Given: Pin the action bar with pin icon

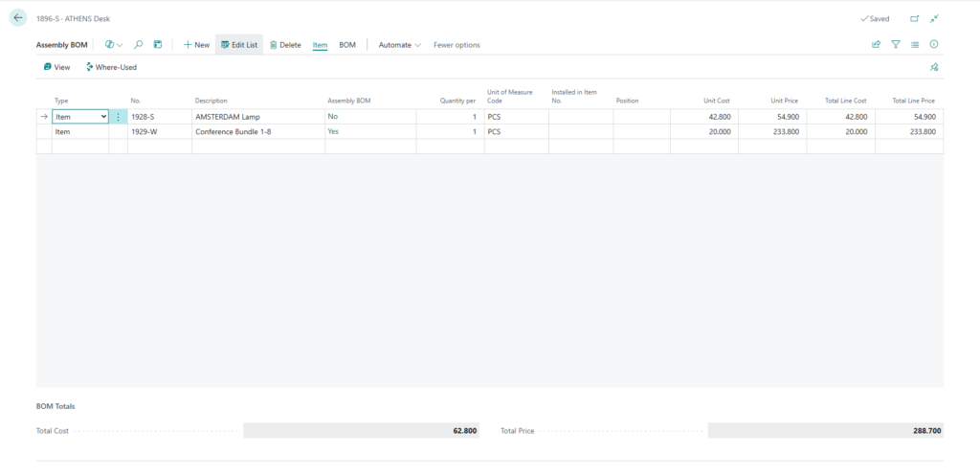Looking at the screenshot, I should (x=934, y=67).
